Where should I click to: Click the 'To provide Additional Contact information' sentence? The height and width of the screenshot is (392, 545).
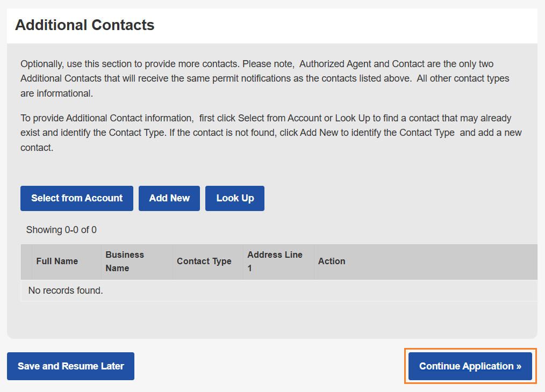click(x=106, y=118)
